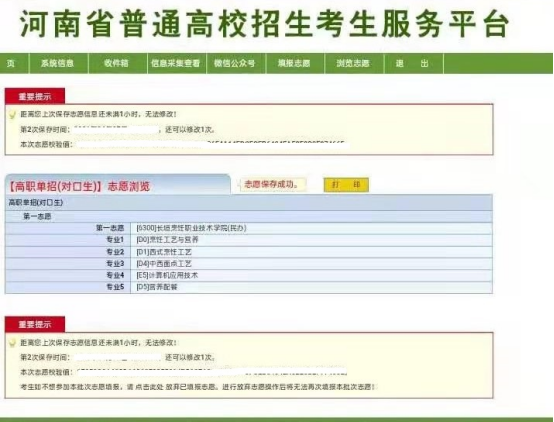Click the yellow 打印 button
Viewport: 554px width, 422px height.
point(346,184)
